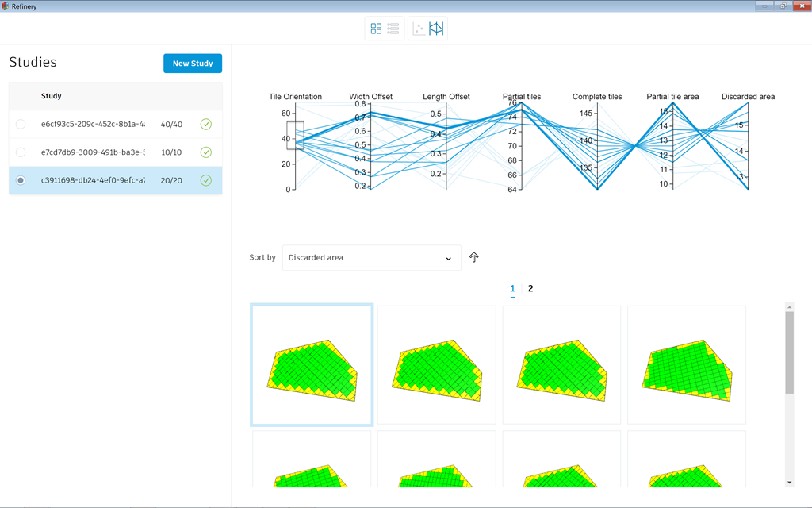
Task: Go to results page 2
Action: point(530,289)
